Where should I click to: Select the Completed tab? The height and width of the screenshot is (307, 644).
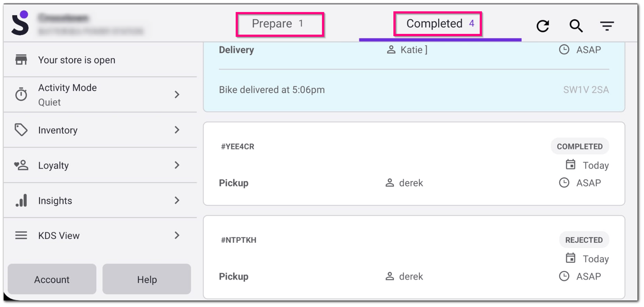(437, 23)
